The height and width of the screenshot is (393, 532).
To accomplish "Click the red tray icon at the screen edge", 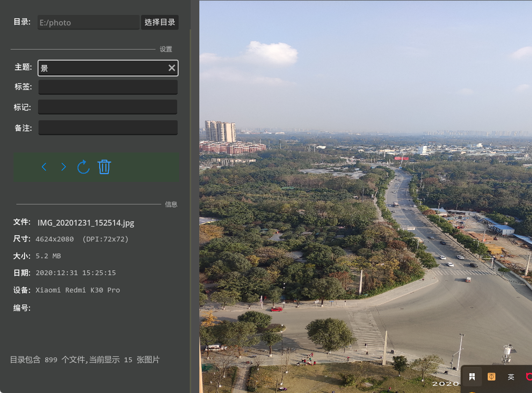I will (529, 377).
